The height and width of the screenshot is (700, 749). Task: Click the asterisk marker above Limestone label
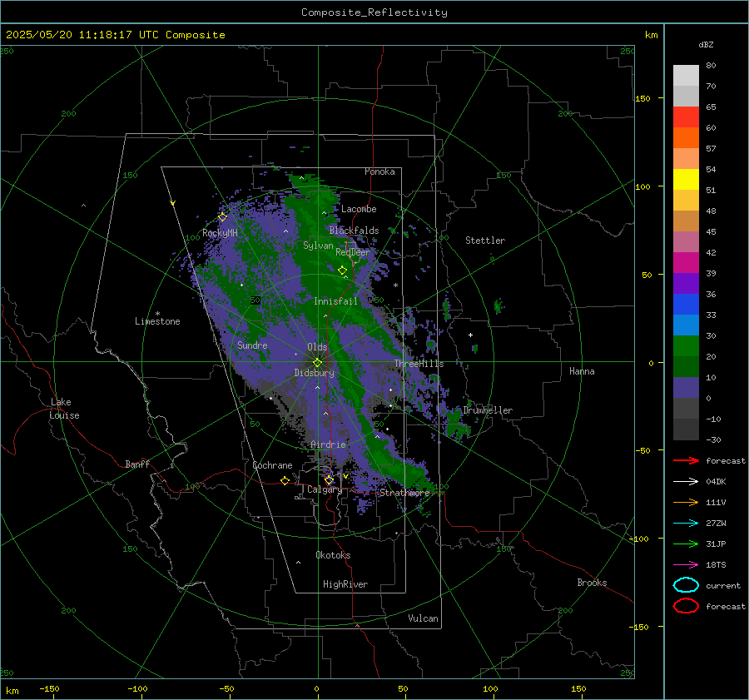[157, 314]
